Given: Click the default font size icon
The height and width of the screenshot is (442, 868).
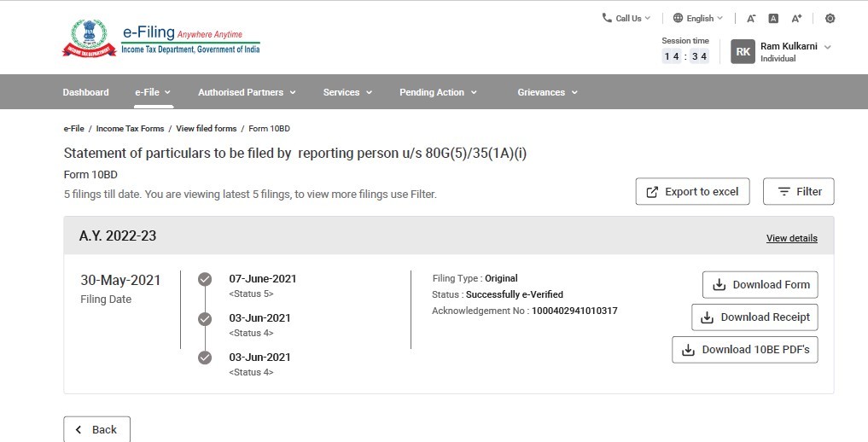Looking at the screenshot, I should coord(773,18).
